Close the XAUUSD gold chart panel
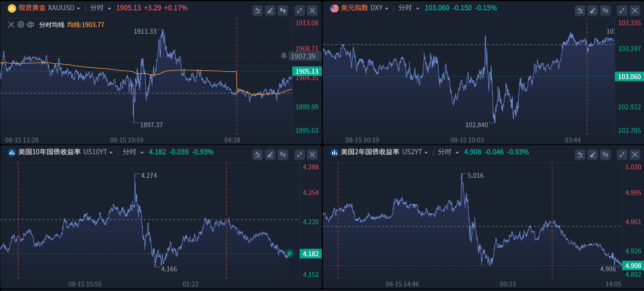This screenshot has height=291, width=644. tap(312, 11)
